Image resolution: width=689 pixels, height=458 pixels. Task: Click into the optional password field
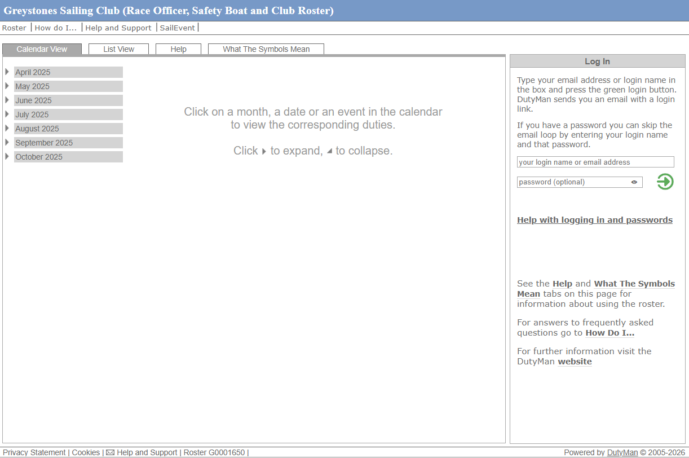coord(572,182)
